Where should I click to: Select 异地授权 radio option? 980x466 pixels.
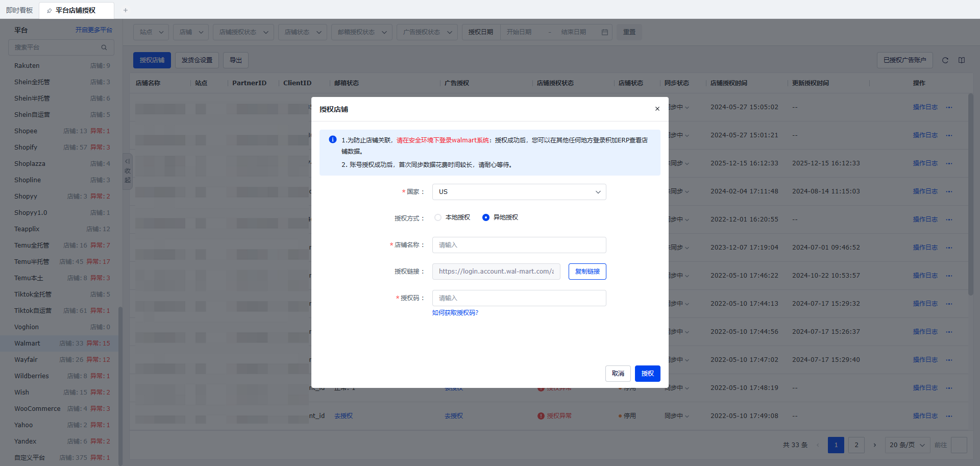(500, 217)
